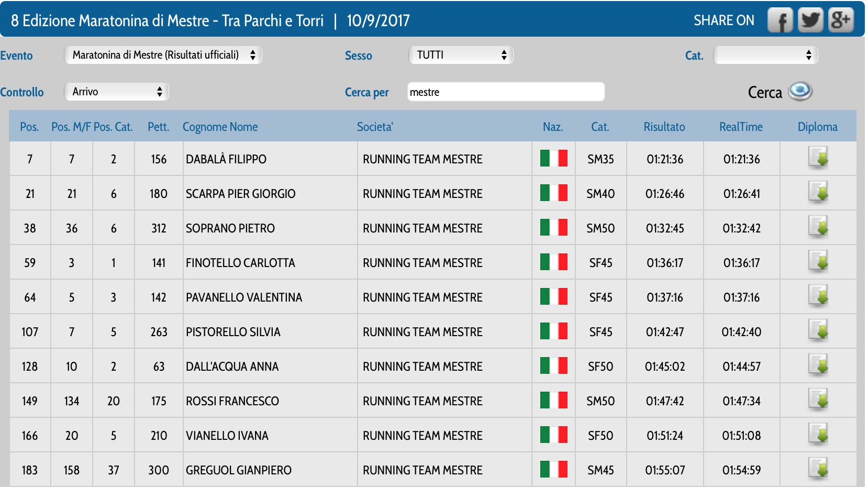Sort by Cognome Nome column header
The image size is (868, 488).
(220, 127)
